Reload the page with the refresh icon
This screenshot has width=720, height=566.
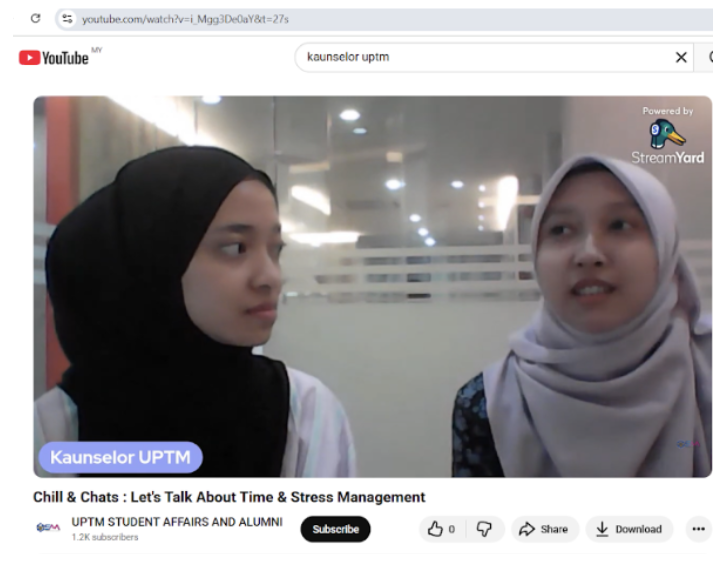[x=36, y=19]
